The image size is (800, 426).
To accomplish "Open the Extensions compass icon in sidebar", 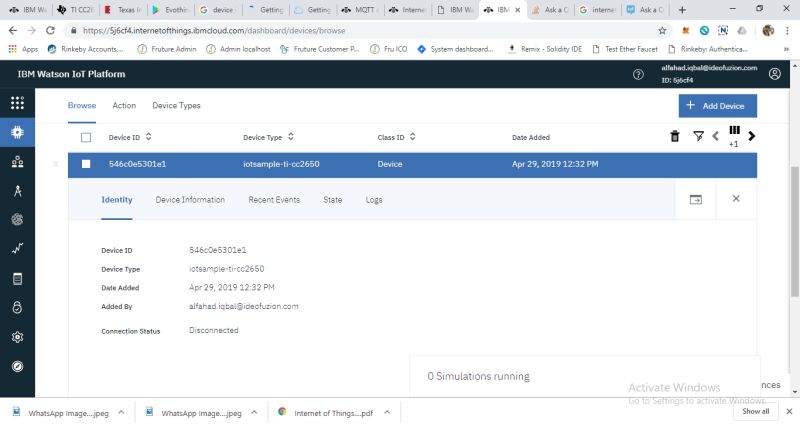I will (17, 366).
